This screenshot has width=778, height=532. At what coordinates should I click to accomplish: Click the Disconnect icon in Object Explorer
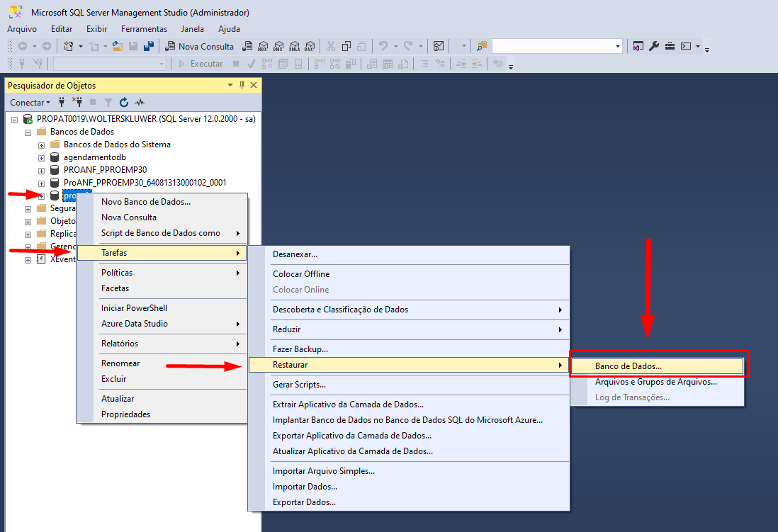77,102
